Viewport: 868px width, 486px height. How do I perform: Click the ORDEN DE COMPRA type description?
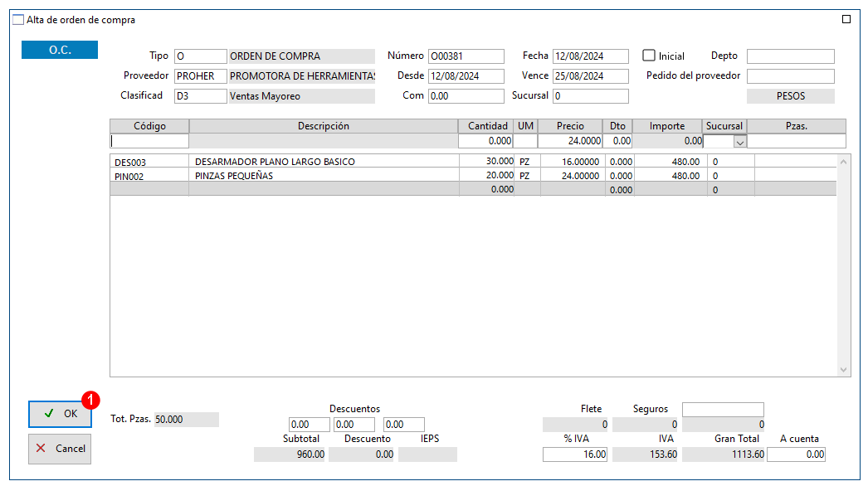[x=302, y=56]
